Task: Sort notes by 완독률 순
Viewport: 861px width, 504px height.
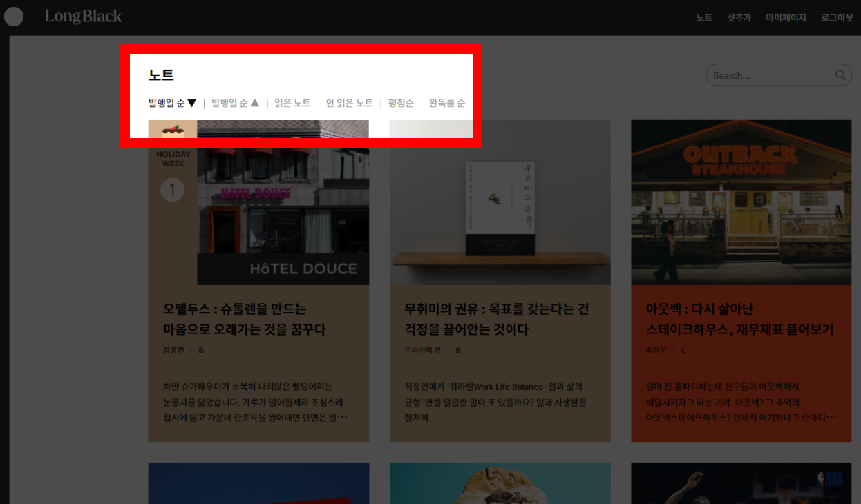Action: 446,103
